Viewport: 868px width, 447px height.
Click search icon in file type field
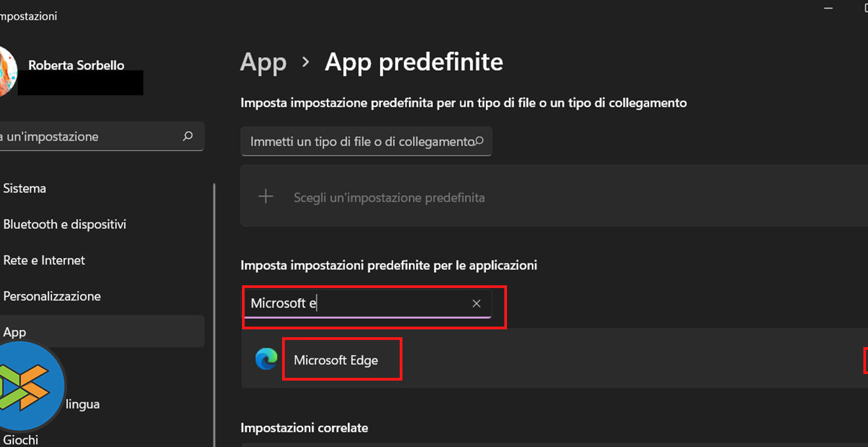pos(479,141)
